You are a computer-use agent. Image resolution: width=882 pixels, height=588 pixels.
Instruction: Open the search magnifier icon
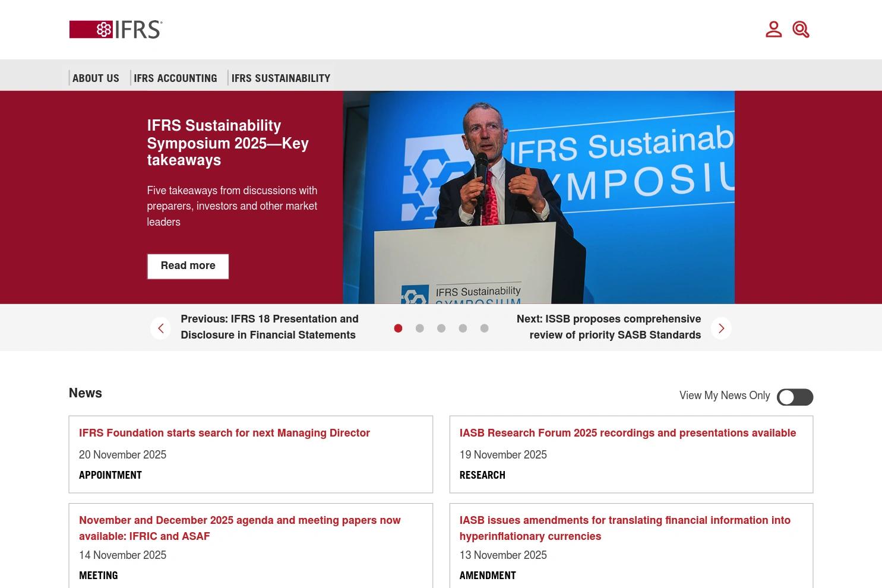(x=801, y=29)
